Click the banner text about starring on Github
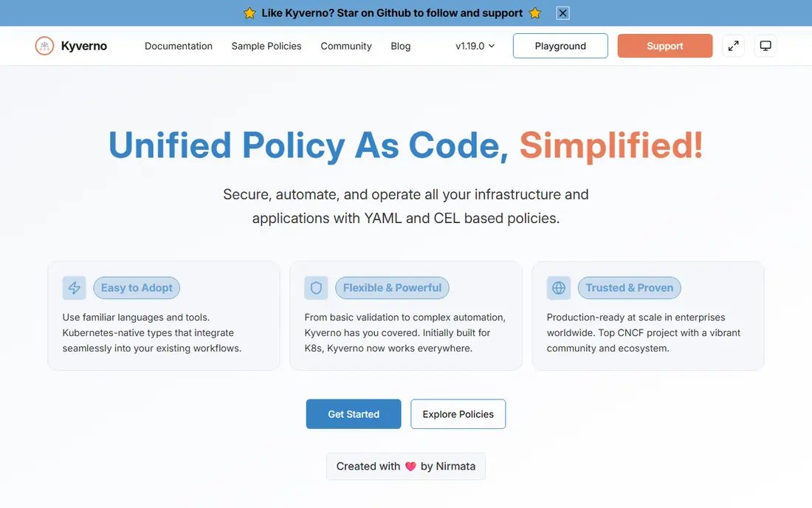Viewport: 812px width, 508px height. (x=392, y=13)
